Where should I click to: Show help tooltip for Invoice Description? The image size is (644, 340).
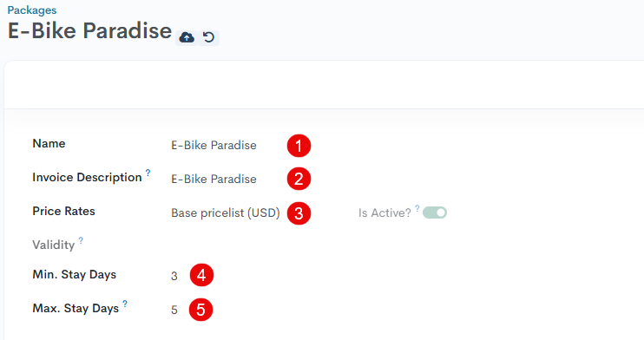pyautogui.click(x=148, y=173)
